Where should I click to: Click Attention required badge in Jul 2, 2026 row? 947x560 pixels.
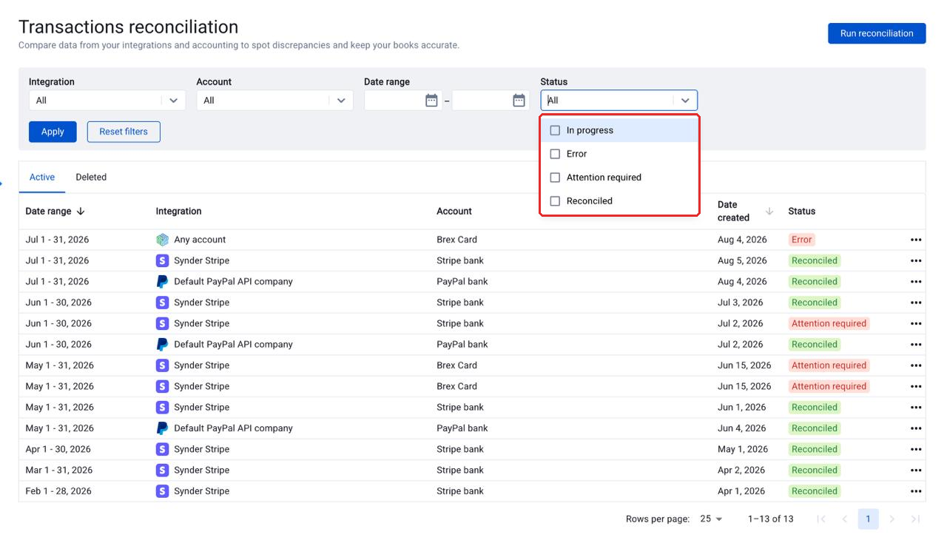829,323
